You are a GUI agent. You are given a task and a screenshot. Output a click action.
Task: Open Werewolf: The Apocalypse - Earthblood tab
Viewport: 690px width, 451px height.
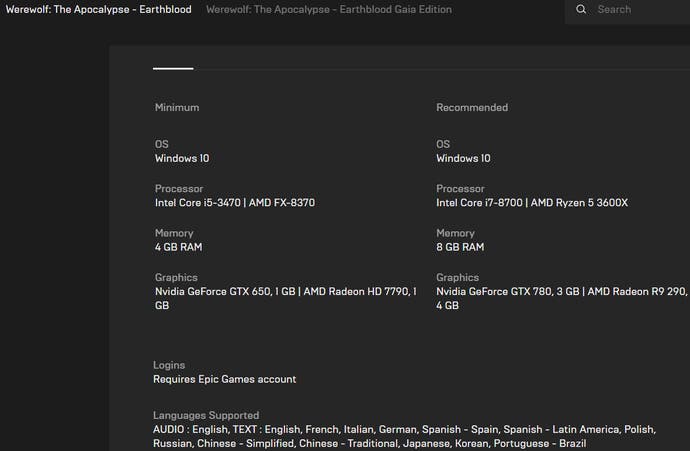coord(99,9)
